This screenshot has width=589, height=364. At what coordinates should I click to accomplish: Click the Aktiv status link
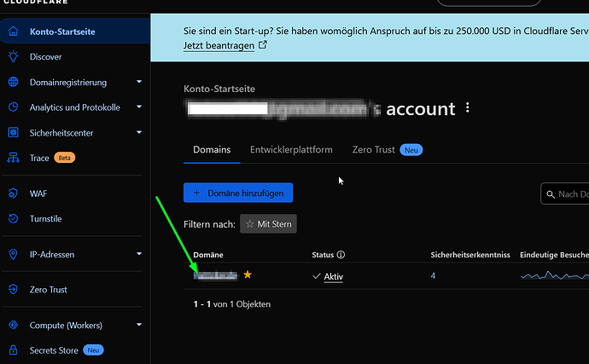coord(333,276)
